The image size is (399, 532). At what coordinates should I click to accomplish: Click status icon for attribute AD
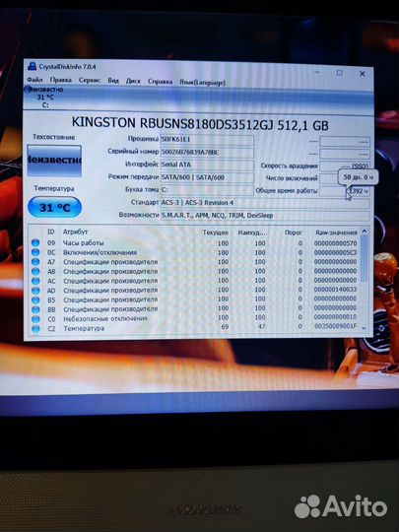tap(35, 290)
